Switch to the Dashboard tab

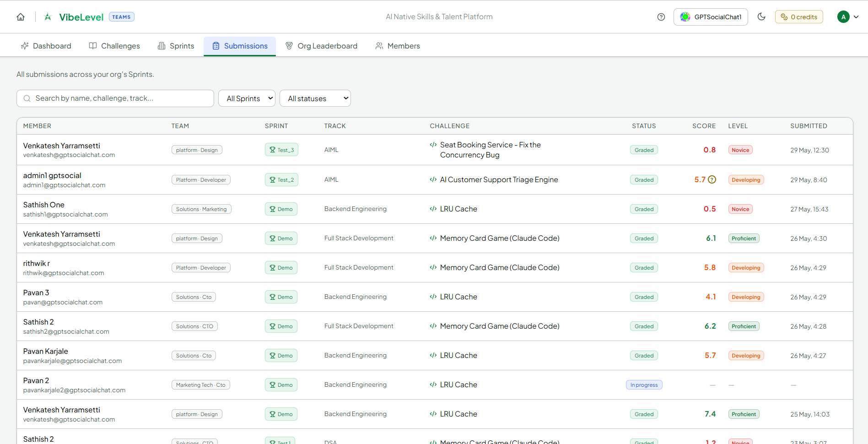[46, 46]
